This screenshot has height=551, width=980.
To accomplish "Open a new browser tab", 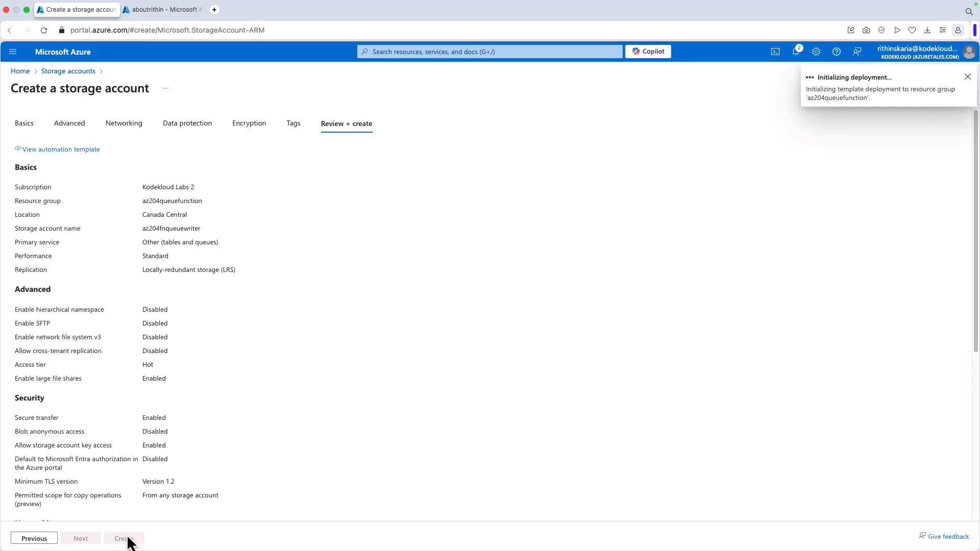I will pos(214,10).
